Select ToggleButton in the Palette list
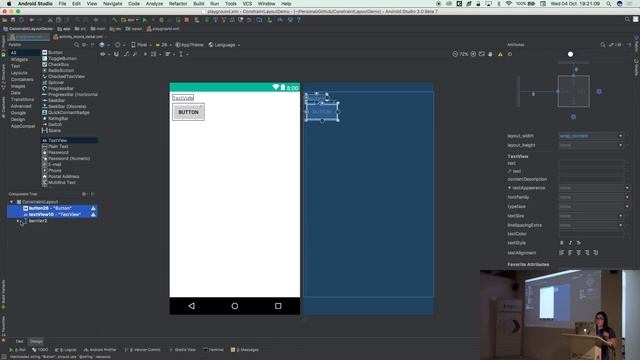The image size is (640, 360). tap(62, 58)
